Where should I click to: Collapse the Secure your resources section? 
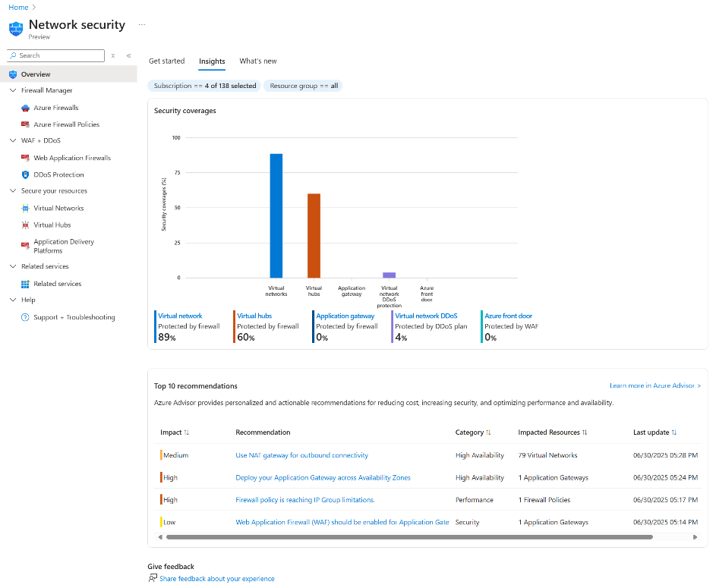(x=13, y=190)
